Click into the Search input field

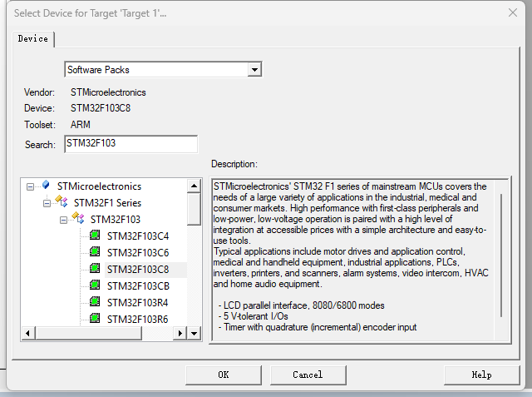tap(131, 144)
